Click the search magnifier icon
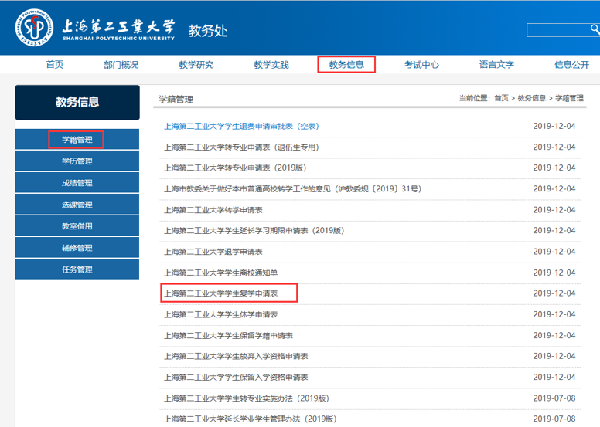This screenshot has height=427, width=600. point(594,29)
